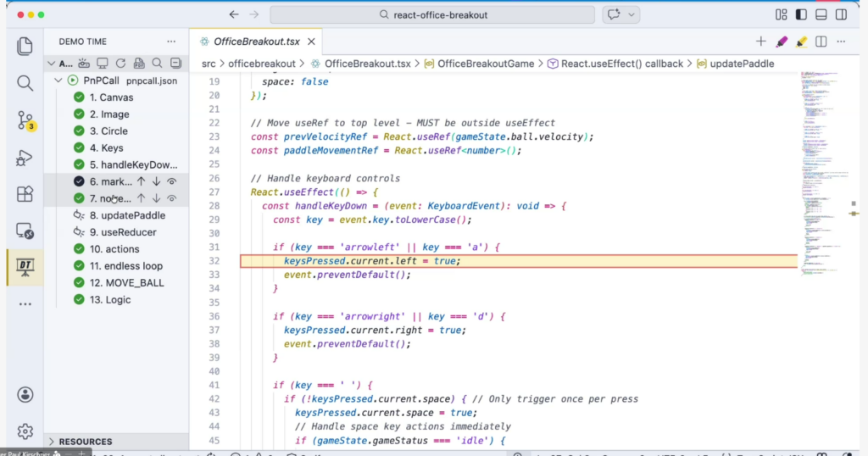Click the yellow highlighter icon

(x=801, y=42)
